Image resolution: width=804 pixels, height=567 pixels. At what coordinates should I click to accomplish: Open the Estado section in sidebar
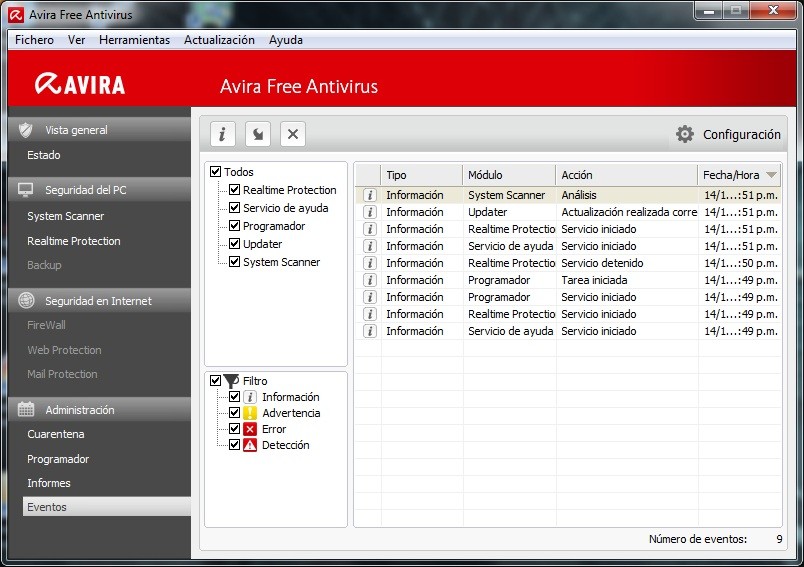pyautogui.click(x=44, y=155)
